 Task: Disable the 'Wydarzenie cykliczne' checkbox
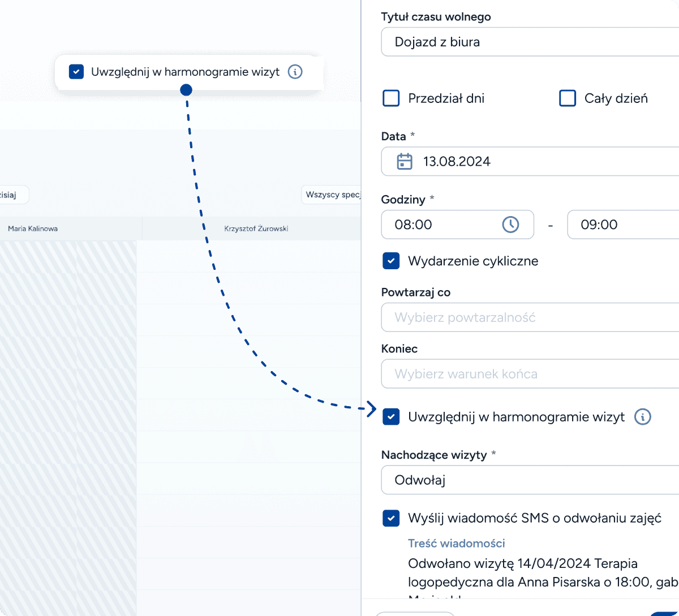coord(391,261)
